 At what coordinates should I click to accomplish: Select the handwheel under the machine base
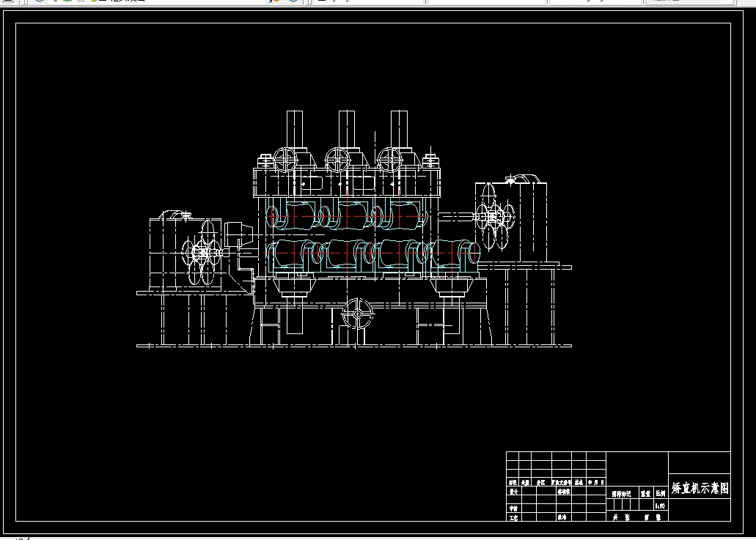point(358,314)
